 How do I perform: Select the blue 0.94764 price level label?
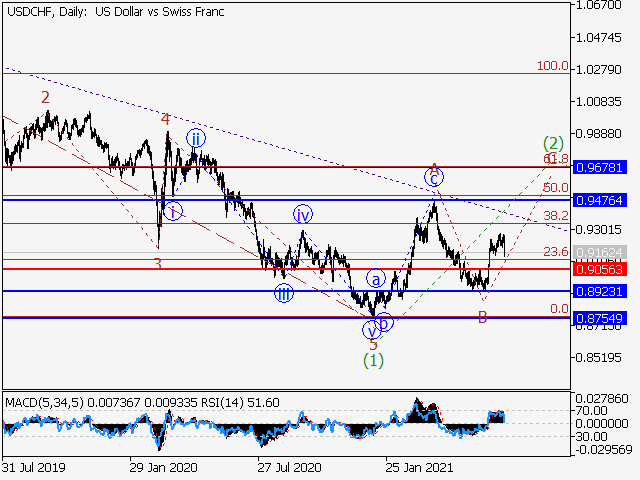click(600, 200)
